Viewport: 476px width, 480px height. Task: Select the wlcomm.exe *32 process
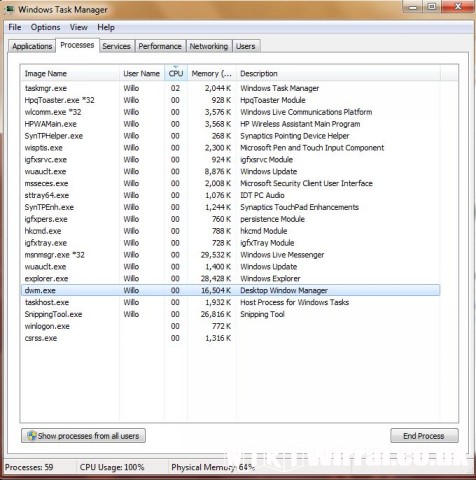(230, 112)
